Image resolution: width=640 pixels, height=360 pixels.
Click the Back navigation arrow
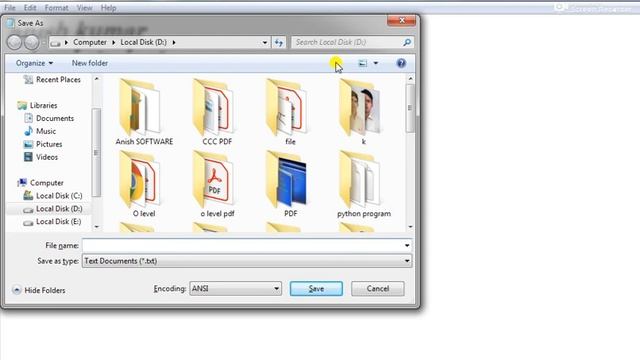click(15, 42)
